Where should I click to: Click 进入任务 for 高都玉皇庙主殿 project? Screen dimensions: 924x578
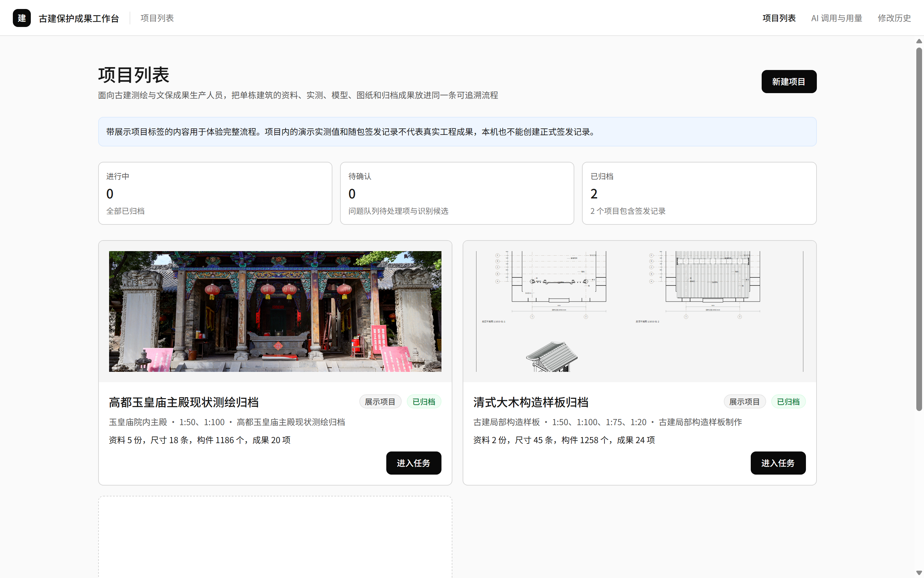414,463
